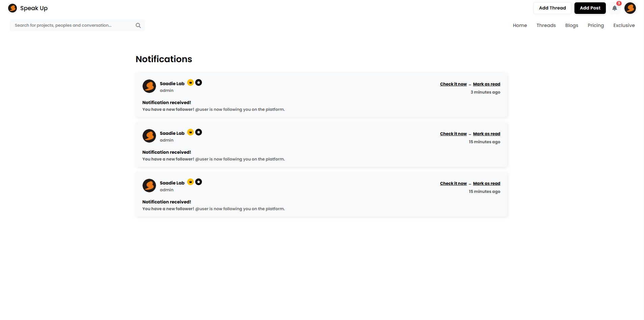Click the Speak Up logo icon
Viewport: 644px width, 320px height.
click(x=12, y=8)
